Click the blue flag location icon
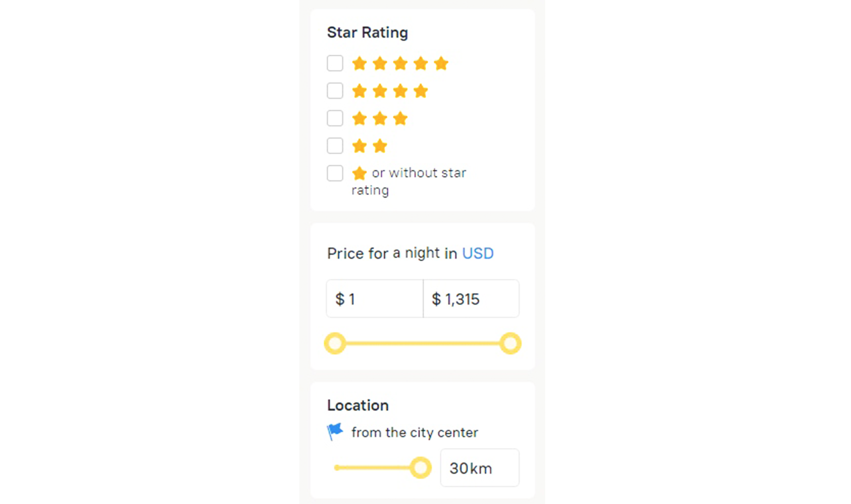The height and width of the screenshot is (504, 851). pos(335,431)
